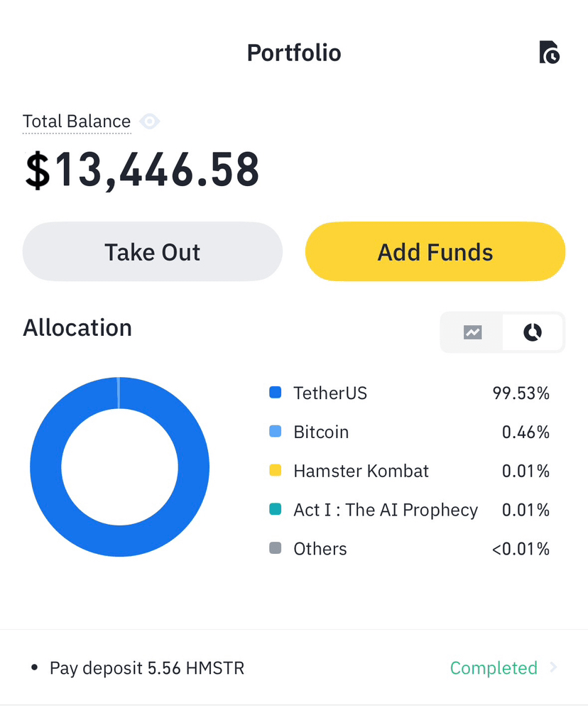This screenshot has width=588, height=720.
Task: Click the Bitcoin light blue swatch
Action: click(276, 432)
